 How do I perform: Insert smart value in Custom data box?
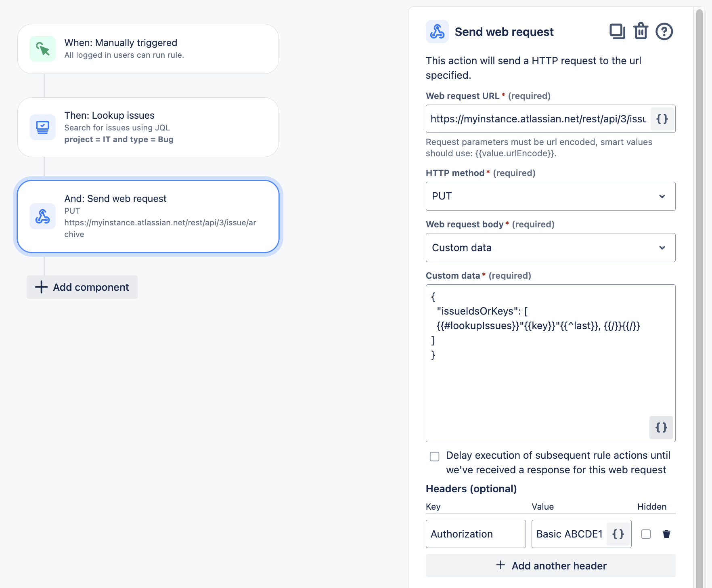(x=661, y=427)
